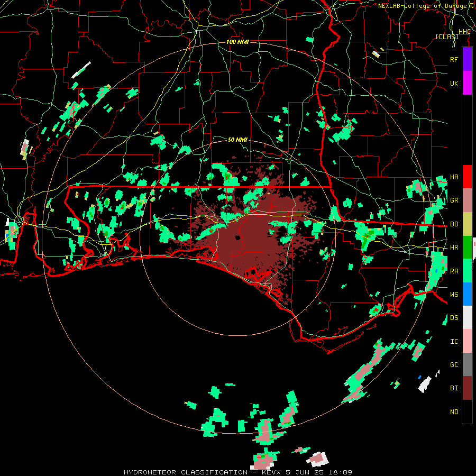The width and height of the screenshot is (476, 476).
Task: Click the HR legend label
Action: tap(454, 248)
